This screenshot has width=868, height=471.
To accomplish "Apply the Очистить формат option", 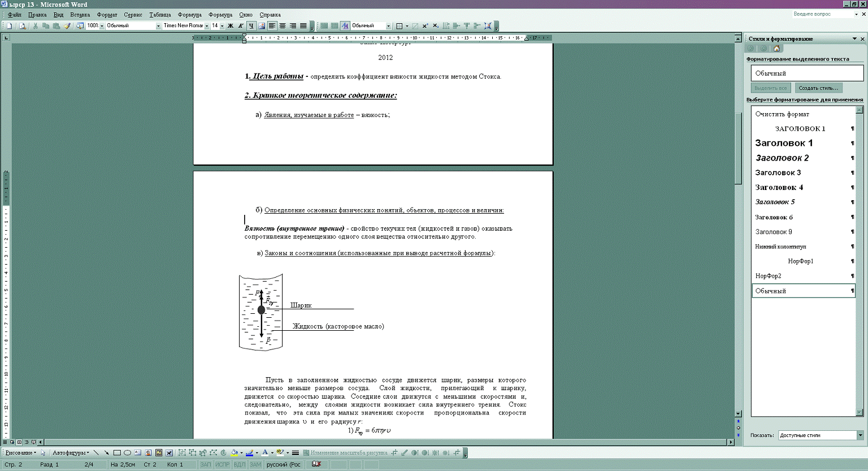I will tap(803, 114).
